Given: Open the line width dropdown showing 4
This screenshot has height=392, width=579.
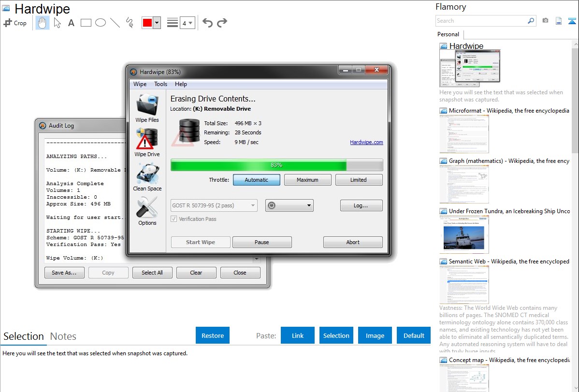Looking at the screenshot, I should point(187,23).
